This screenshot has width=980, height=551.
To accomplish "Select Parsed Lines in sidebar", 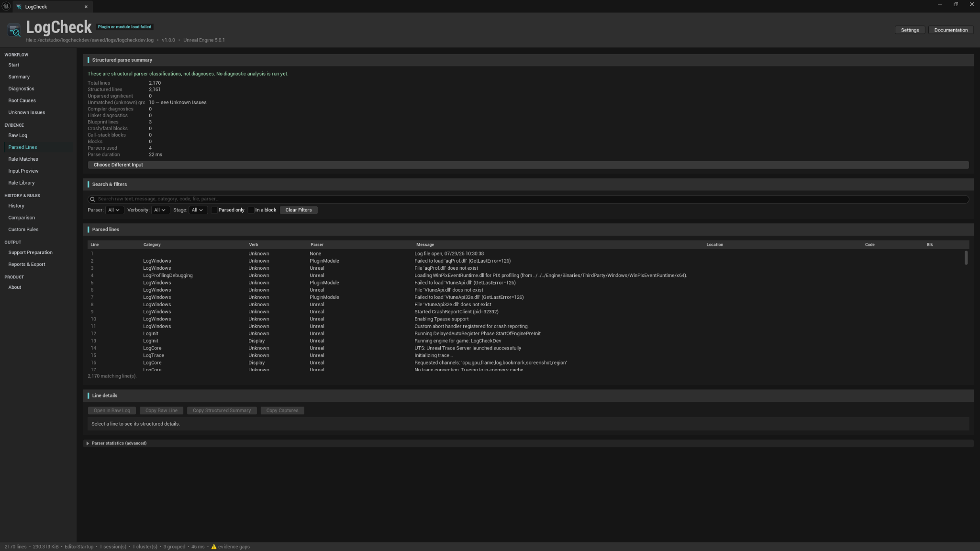I will pyautogui.click(x=38, y=147).
